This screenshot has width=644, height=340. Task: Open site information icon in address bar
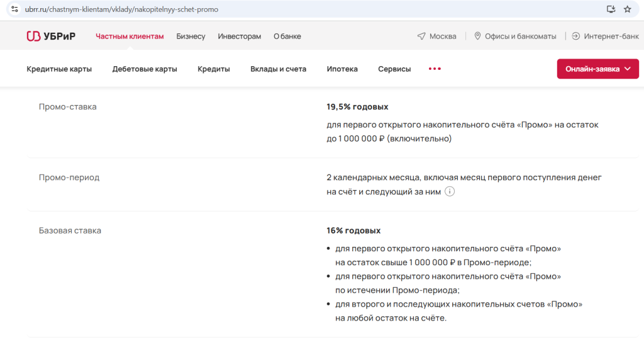(x=15, y=9)
